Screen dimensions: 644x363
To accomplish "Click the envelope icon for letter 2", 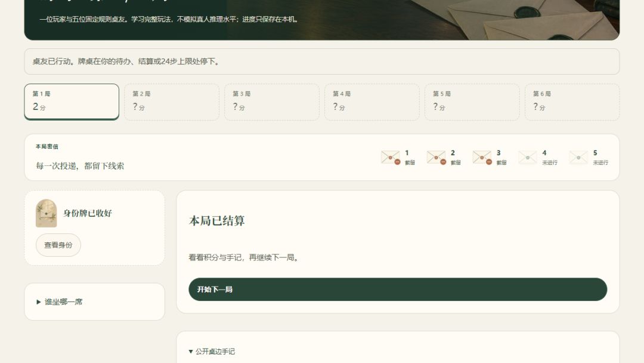I will point(436,158).
